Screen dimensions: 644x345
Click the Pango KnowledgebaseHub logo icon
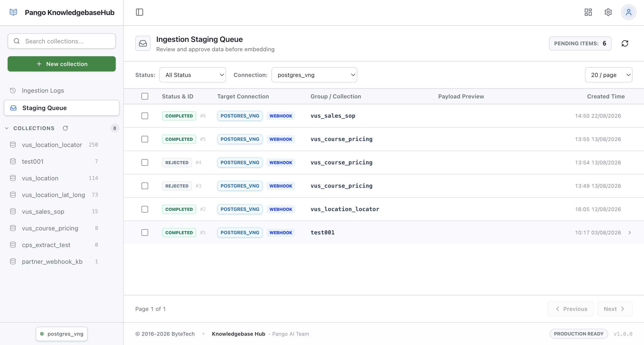pyautogui.click(x=13, y=12)
